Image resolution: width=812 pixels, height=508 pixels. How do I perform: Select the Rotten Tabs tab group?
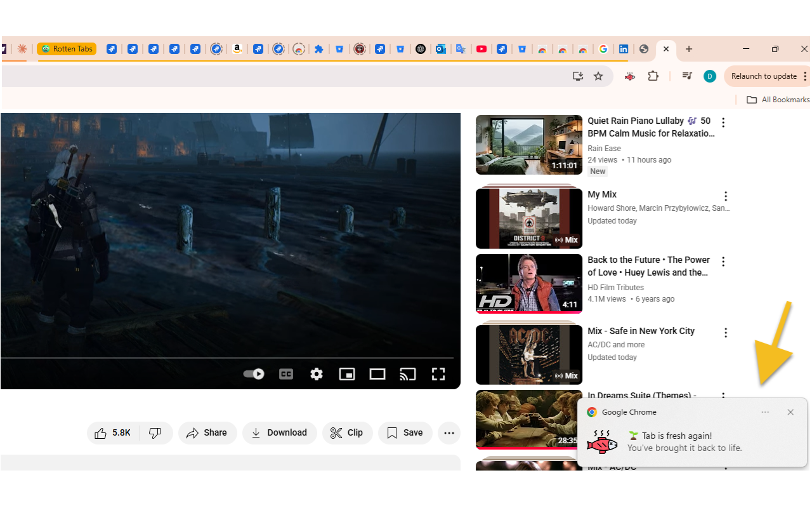[67, 49]
